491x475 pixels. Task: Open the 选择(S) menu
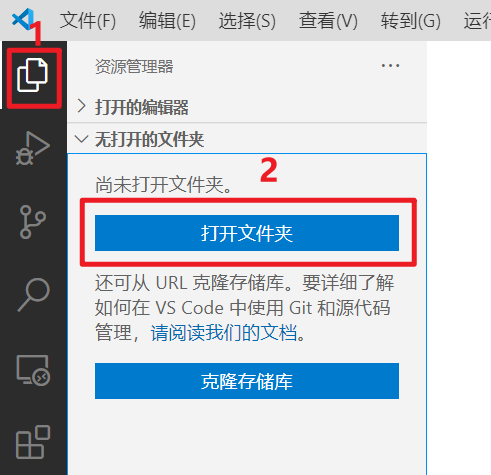click(247, 20)
